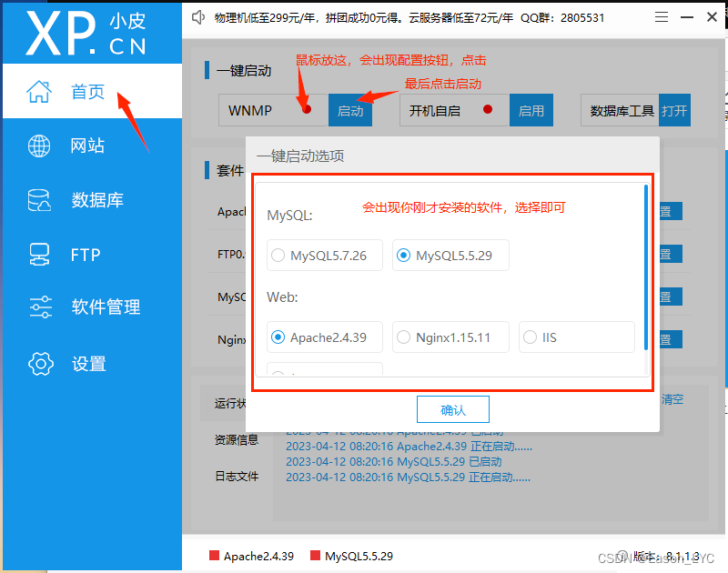
Task: Open the 设置 settings page
Action: [x=92, y=364]
